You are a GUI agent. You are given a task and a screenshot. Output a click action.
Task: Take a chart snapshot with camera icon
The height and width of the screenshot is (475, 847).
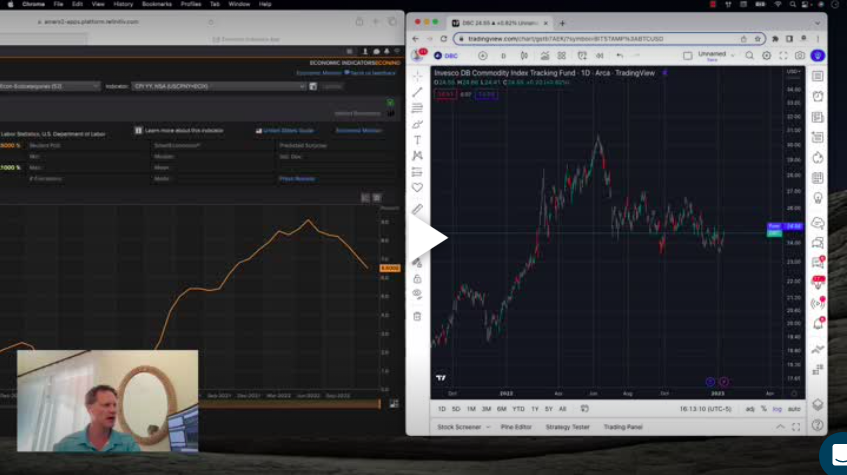point(799,56)
